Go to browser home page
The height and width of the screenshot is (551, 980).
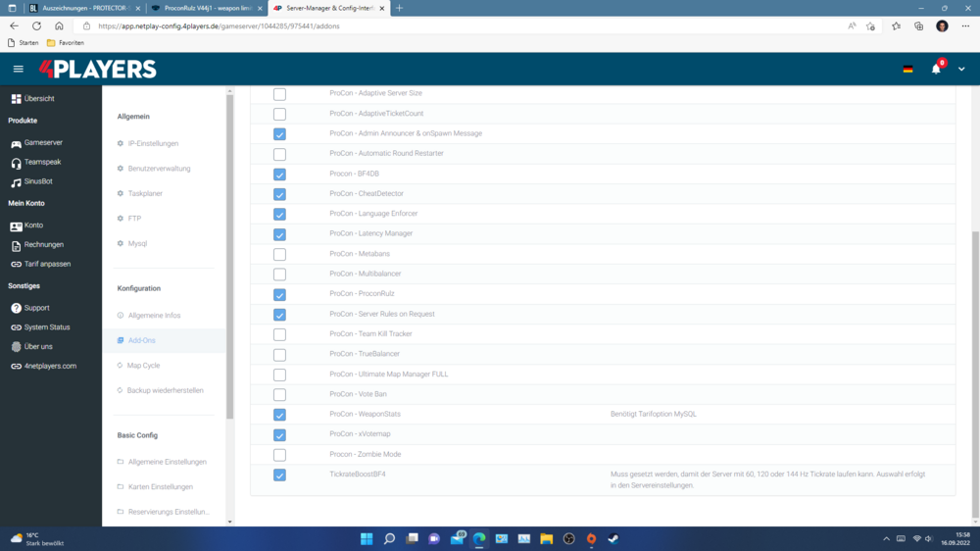59,26
